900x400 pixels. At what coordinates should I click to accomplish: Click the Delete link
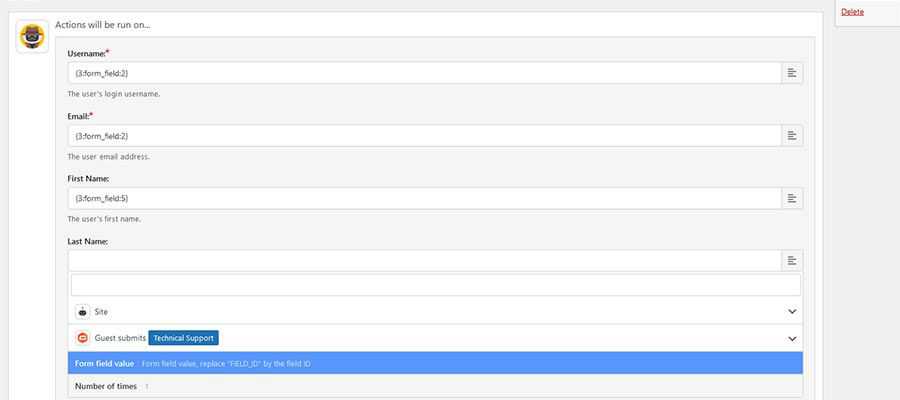[852, 12]
